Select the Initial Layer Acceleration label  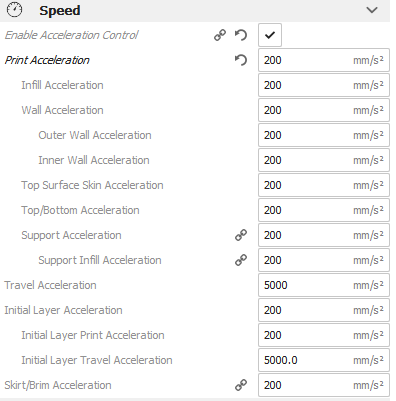point(63,310)
